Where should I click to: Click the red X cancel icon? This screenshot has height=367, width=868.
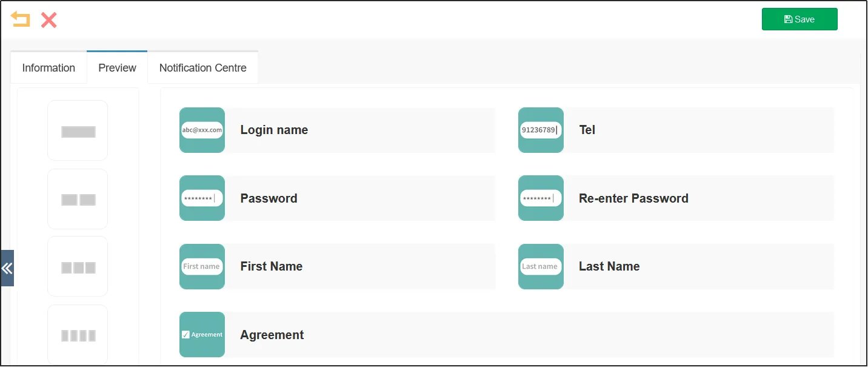point(49,20)
